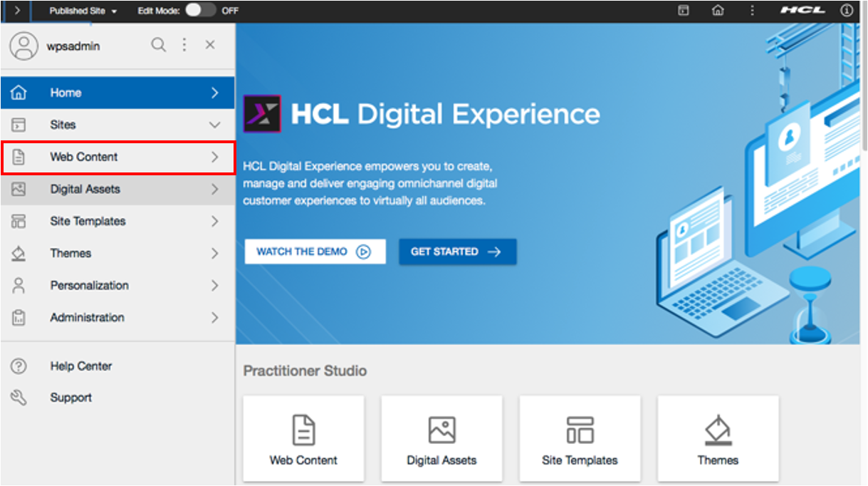Click the Web Content card document icon

pyautogui.click(x=304, y=430)
